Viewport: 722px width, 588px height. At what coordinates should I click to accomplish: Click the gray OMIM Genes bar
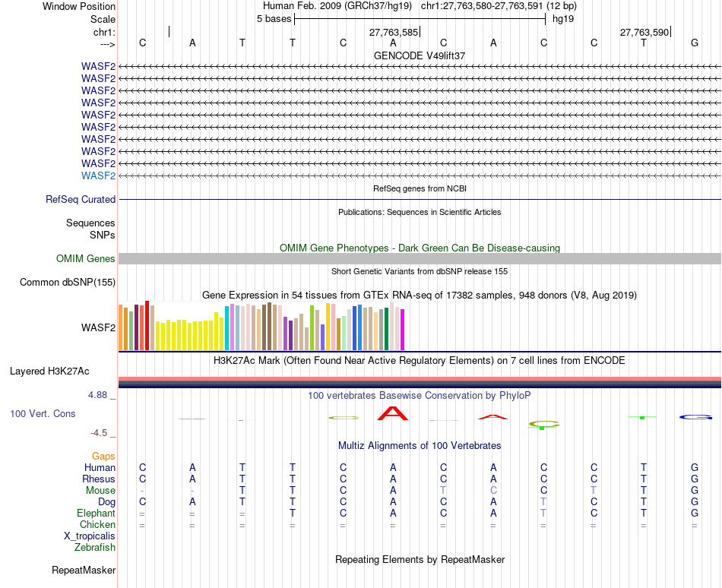click(420, 258)
